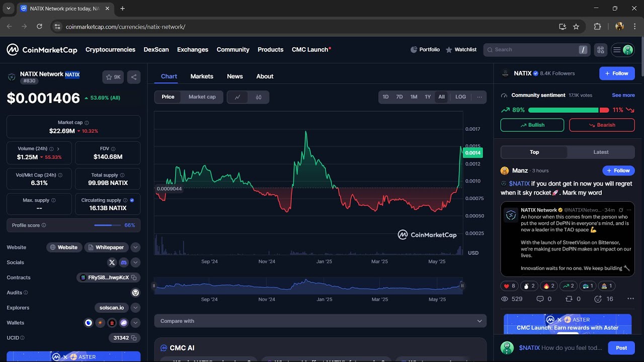
Task: Open the solscan.io explorer link
Action: coord(111,308)
